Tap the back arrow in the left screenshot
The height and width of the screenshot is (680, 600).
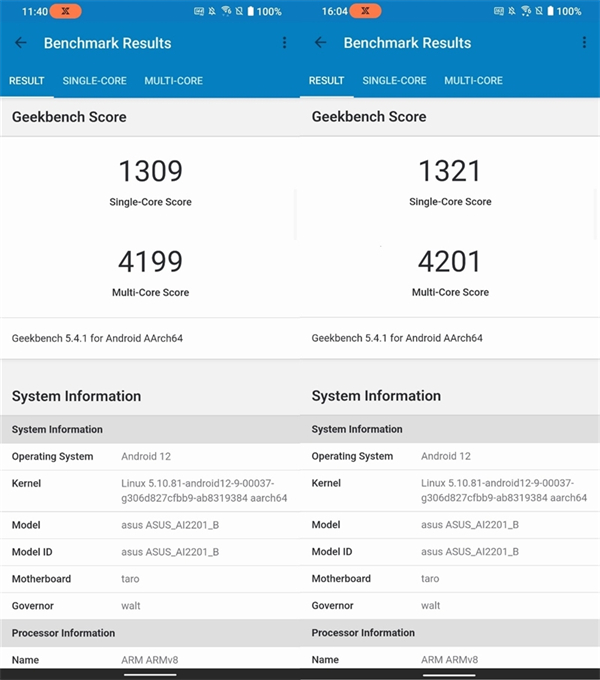(x=21, y=43)
